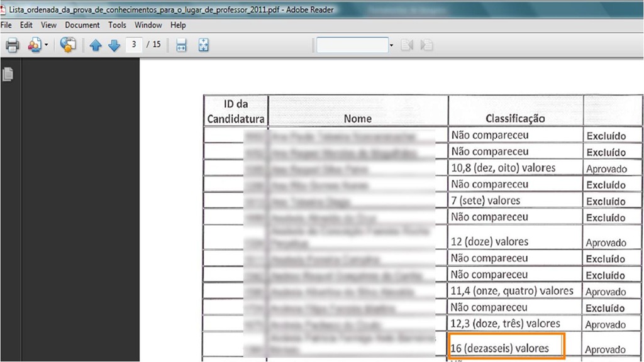Click 'Não compareceu' in the first table row
644x362 pixels.
pyautogui.click(x=490, y=135)
